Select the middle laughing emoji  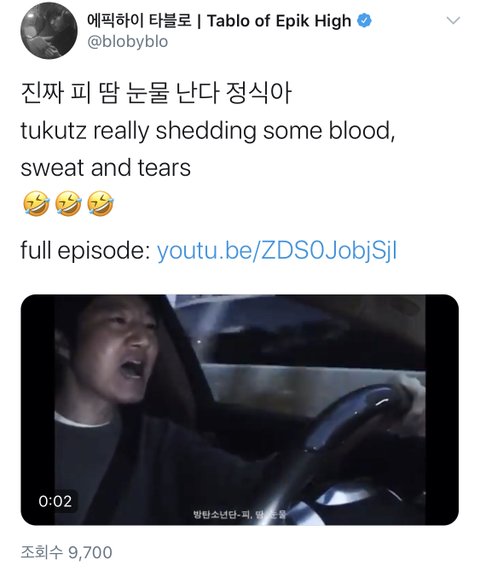click(68, 203)
